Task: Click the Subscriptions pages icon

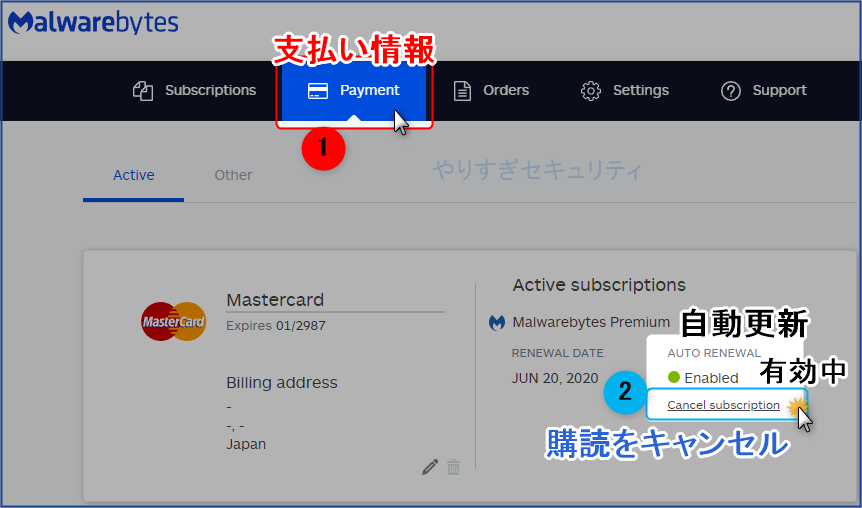Action: click(143, 91)
